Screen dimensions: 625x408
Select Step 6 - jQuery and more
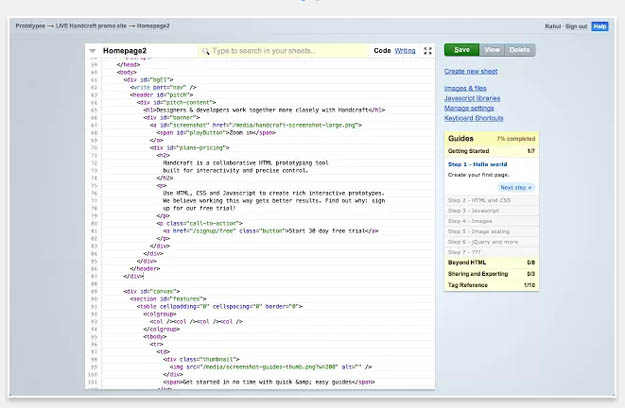(x=491, y=241)
